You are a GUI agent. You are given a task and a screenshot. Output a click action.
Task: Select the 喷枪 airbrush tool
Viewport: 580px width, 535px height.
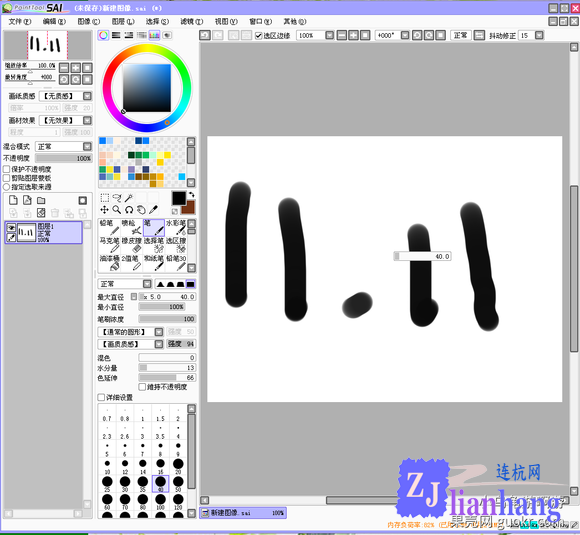pyautogui.click(x=132, y=227)
